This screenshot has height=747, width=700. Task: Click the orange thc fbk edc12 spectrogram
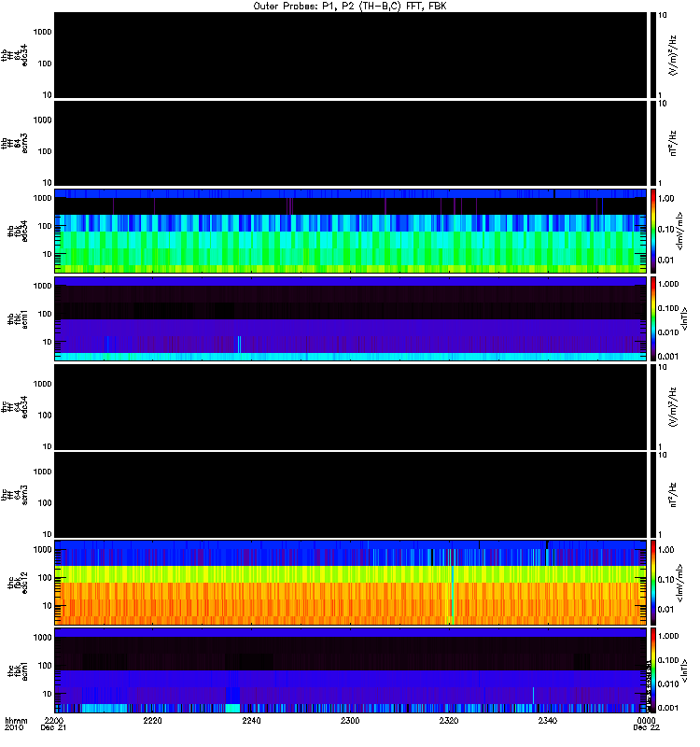pyautogui.click(x=351, y=582)
